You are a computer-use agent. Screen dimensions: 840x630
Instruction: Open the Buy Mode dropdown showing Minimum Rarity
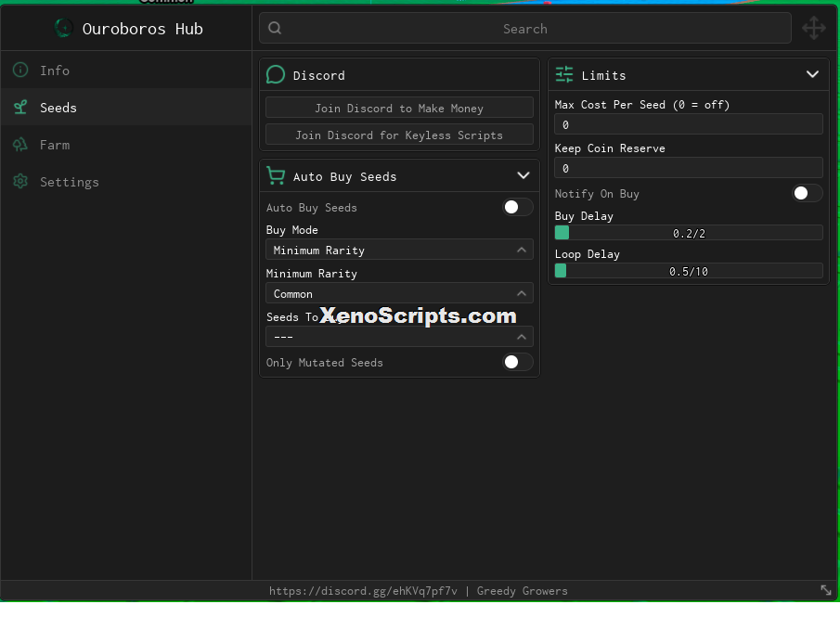[399, 250]
